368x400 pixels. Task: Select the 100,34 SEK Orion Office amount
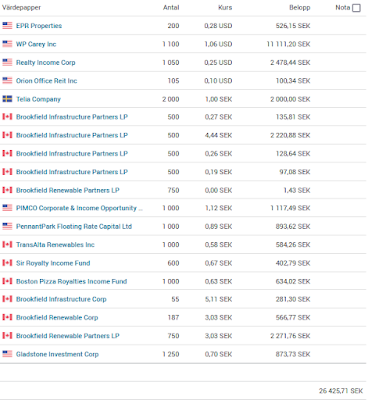coord(293,81)
